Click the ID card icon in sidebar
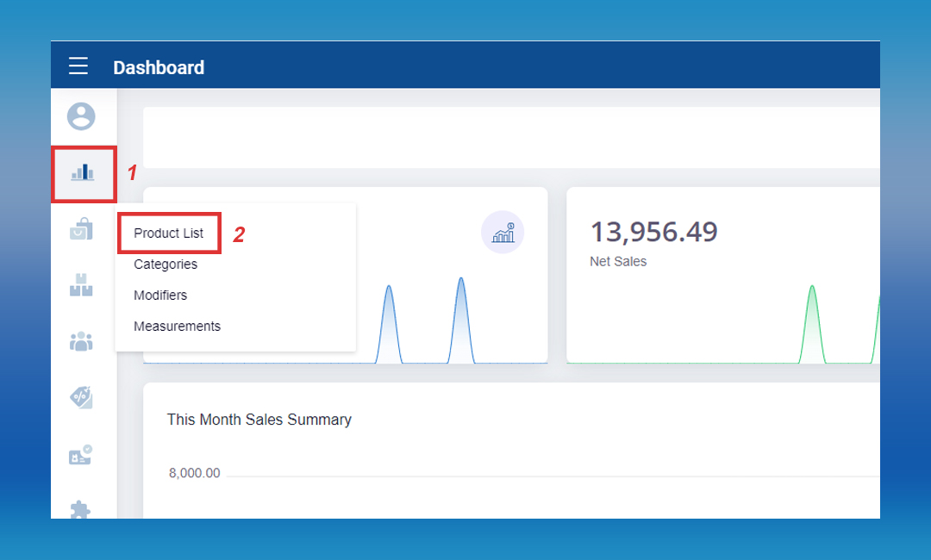This screenshot has height=560, width=931. coord(81,455)
